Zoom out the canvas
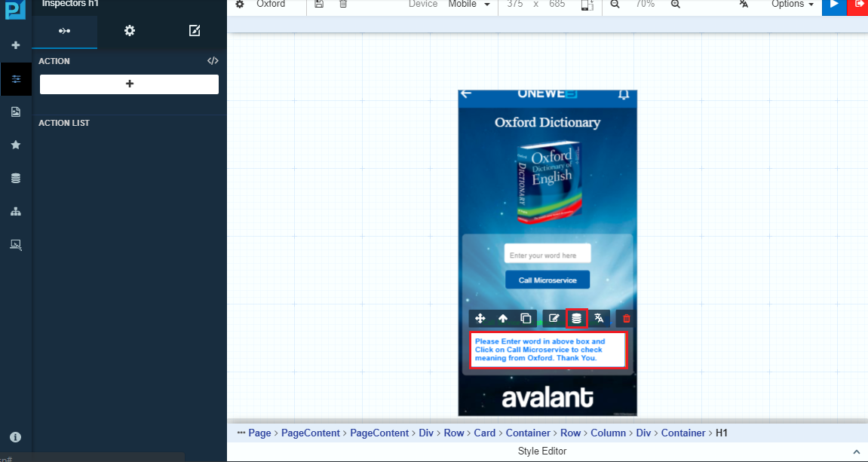Screen dimensions: 868x462 615,4
